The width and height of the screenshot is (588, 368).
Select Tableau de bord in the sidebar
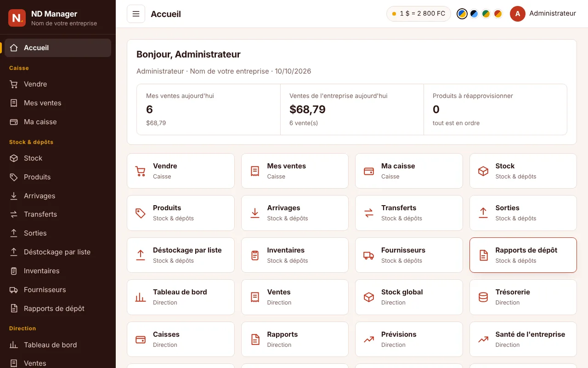click(58, 345)
